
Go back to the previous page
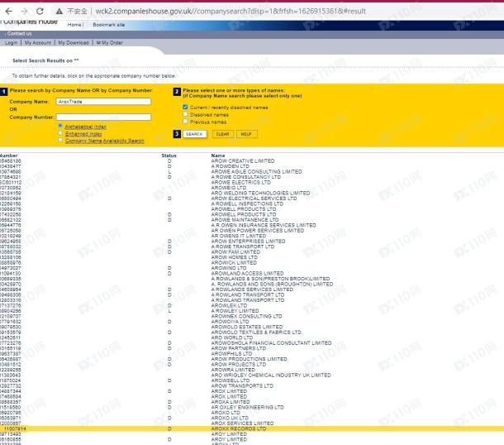click(9, 12)
